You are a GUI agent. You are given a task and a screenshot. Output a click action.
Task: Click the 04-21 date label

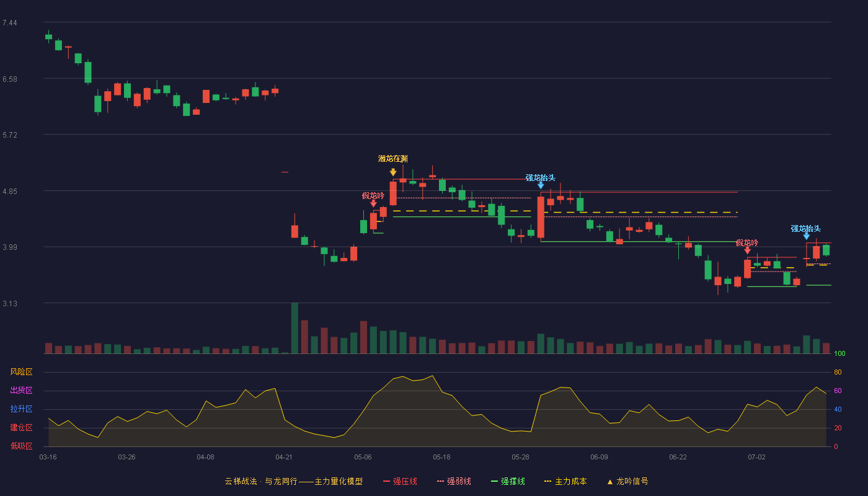284,457
